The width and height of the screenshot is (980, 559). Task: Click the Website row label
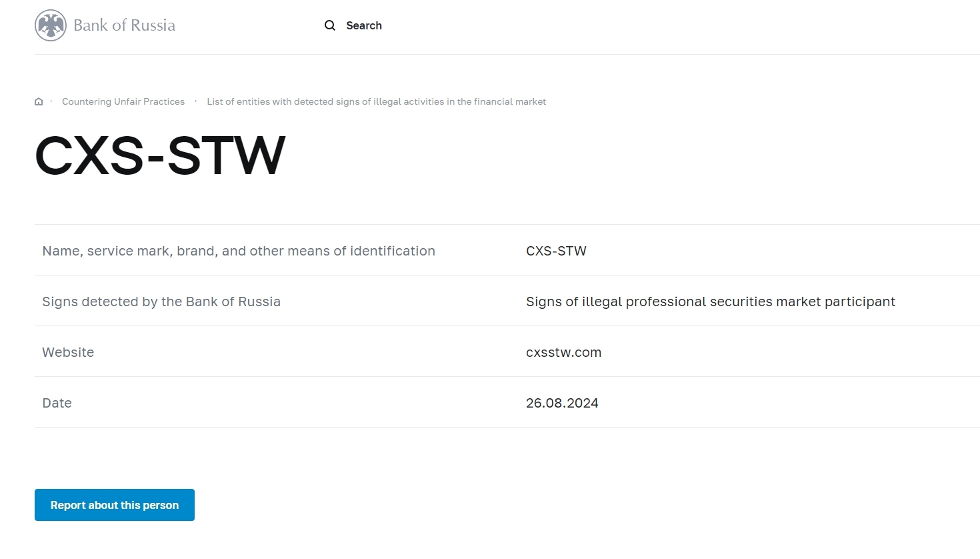click(68, 352)
